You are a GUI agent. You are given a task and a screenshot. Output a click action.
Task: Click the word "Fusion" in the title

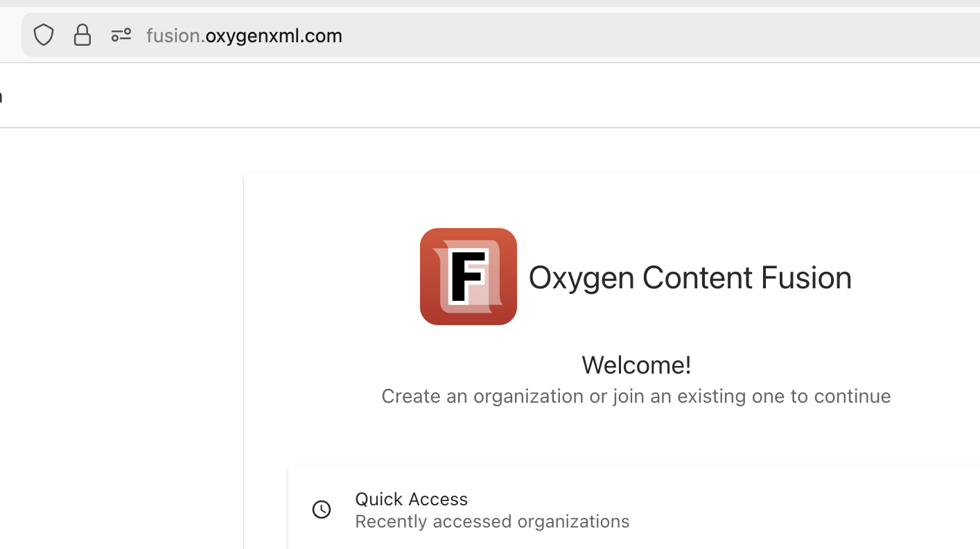point(806,277)
